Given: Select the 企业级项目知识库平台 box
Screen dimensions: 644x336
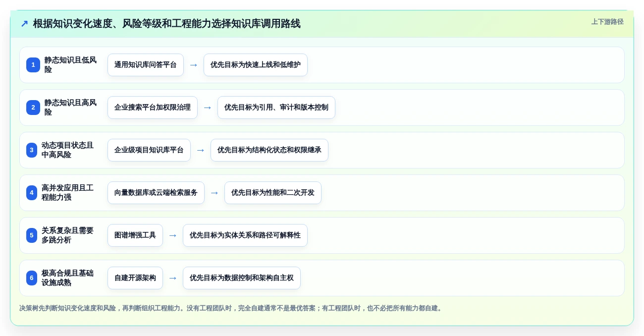Looking at the screenshot, I should point(149,150).
